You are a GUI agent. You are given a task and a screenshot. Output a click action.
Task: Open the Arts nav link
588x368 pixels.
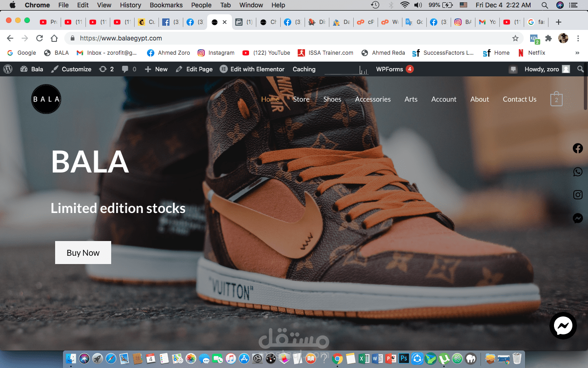tap(411, 99)
